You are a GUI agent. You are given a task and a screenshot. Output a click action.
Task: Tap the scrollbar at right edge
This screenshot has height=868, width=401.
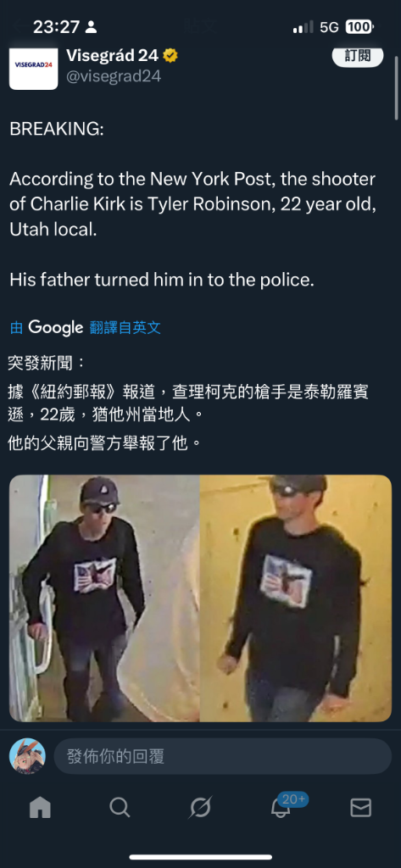(x=397, y=87)
